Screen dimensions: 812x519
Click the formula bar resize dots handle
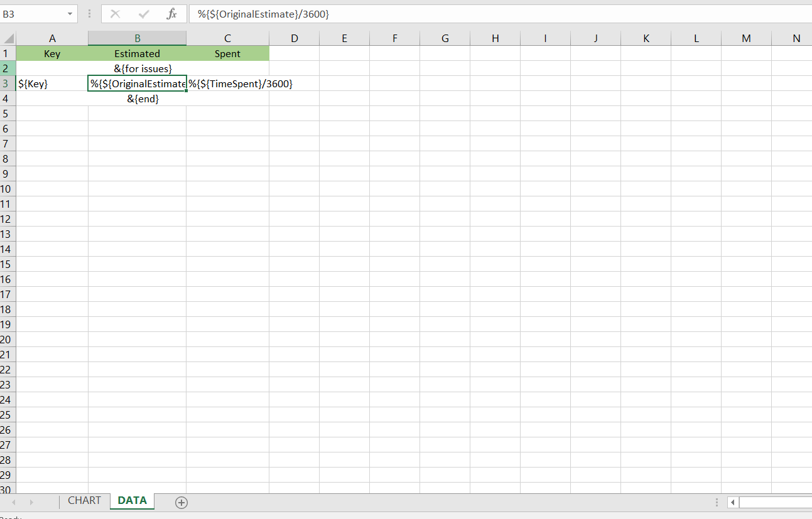[89, 14]
